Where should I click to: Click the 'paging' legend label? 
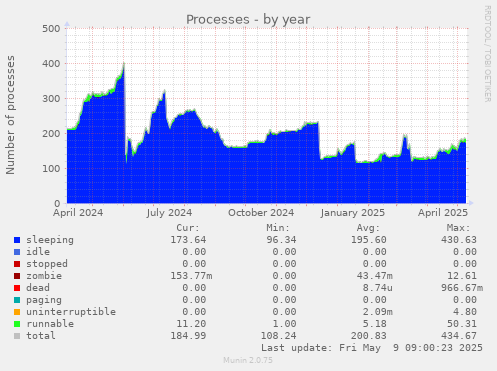pos(44,300)
